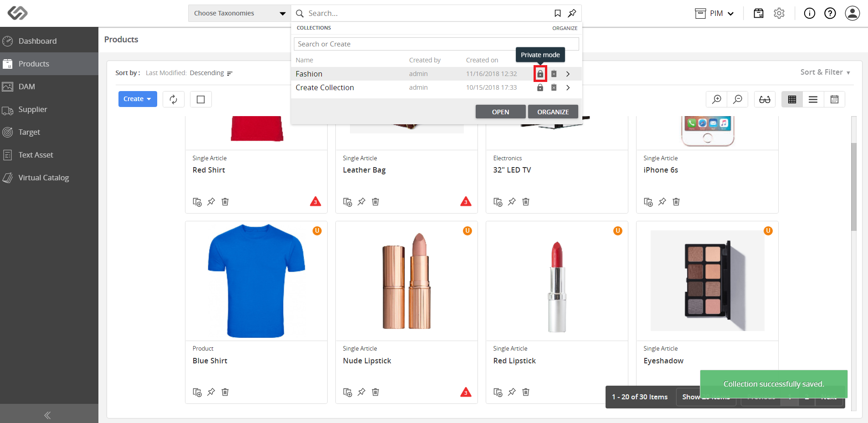Delete the Leather Bag product
Screen dimensions: 868x423
(x=375, y=201)
